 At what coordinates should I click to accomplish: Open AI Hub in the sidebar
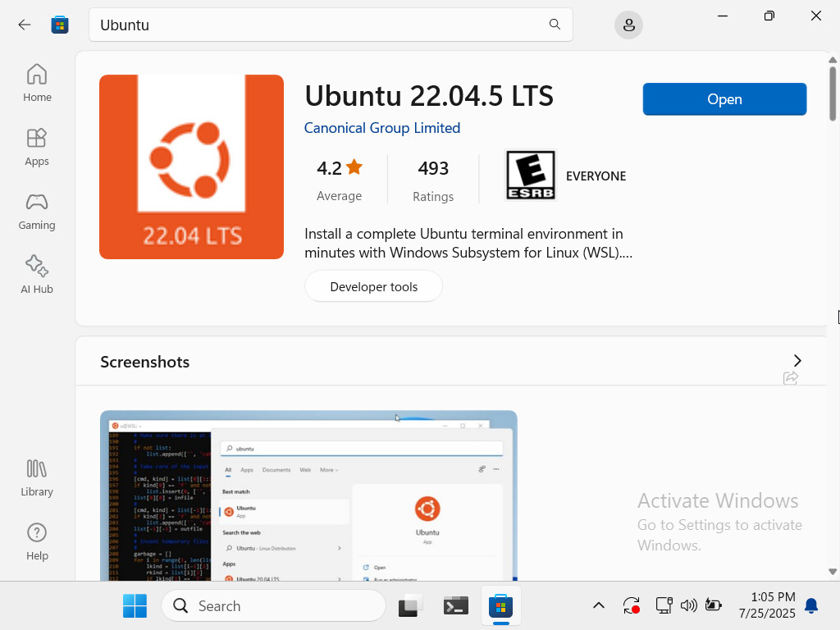click(x=37, y=274)
